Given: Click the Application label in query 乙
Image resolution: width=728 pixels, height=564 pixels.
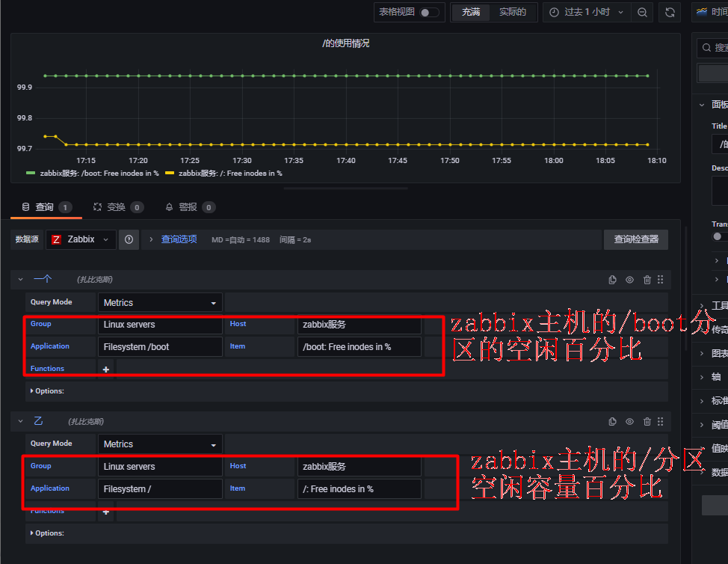Looking at the screenshot, I should [x=50, y=488].
